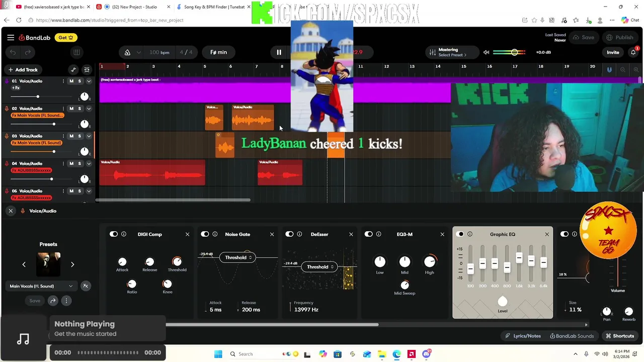Click the track collapse icon beside Add Track
The height and width of the screenshot is (362, 644).
(87, 70)
